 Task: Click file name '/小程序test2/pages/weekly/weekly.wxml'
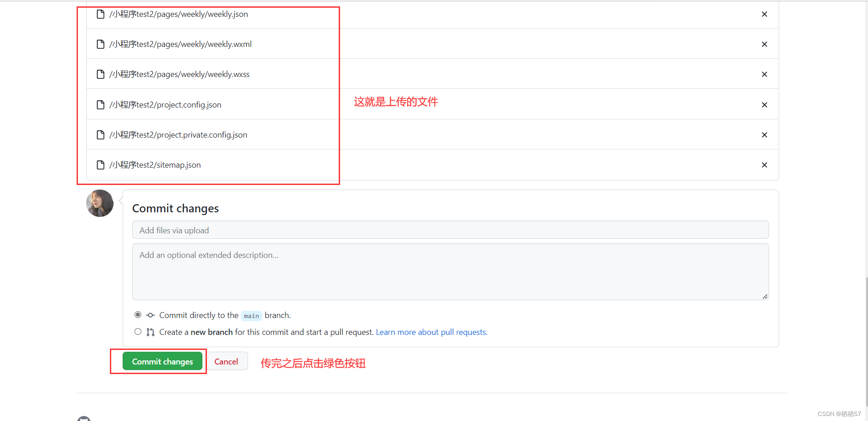click(181, 44)
